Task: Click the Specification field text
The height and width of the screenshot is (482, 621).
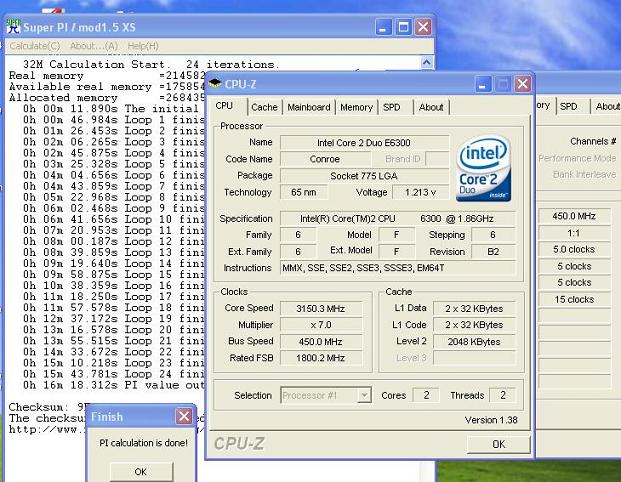Action: 397,219
